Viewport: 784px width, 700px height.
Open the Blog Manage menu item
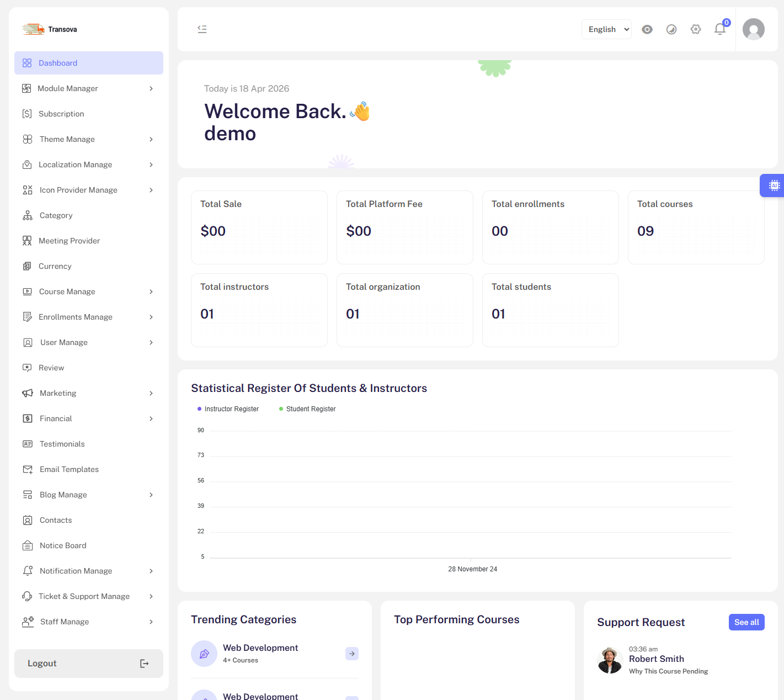click(x=89, y=495)
